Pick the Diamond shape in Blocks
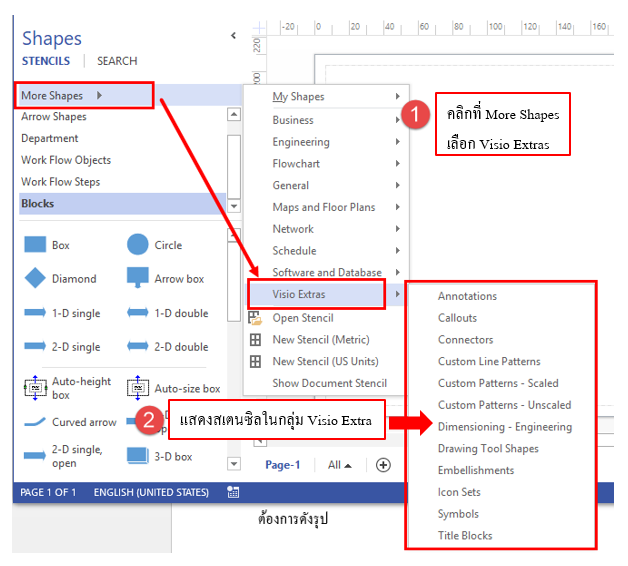Image resolution: width=628 pixels, height=566 pixels. 35,279
